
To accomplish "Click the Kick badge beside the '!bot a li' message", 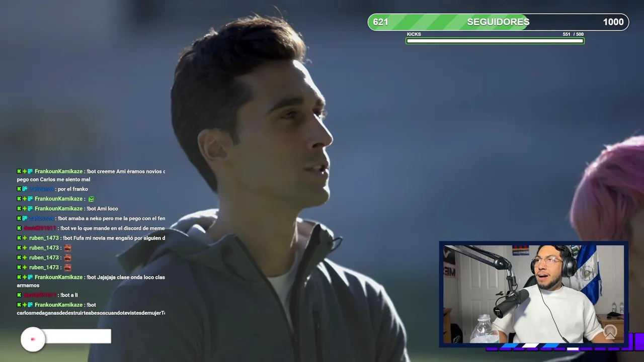I will [x=19, y=295].
